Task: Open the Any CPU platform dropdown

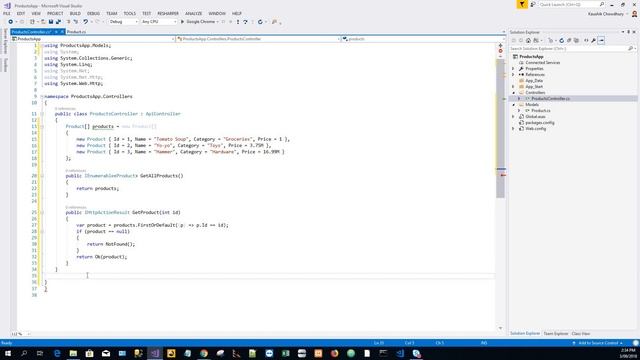Action: click(159, 22)
